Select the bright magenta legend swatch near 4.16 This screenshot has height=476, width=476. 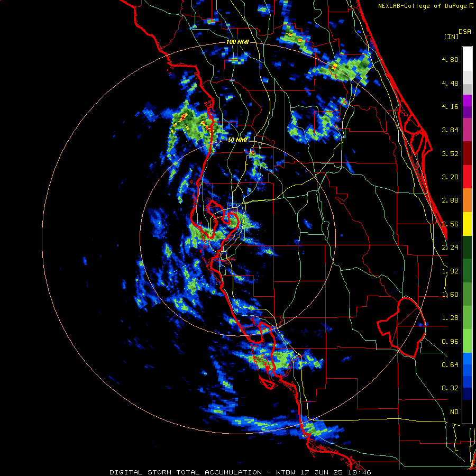click(467, 100)
